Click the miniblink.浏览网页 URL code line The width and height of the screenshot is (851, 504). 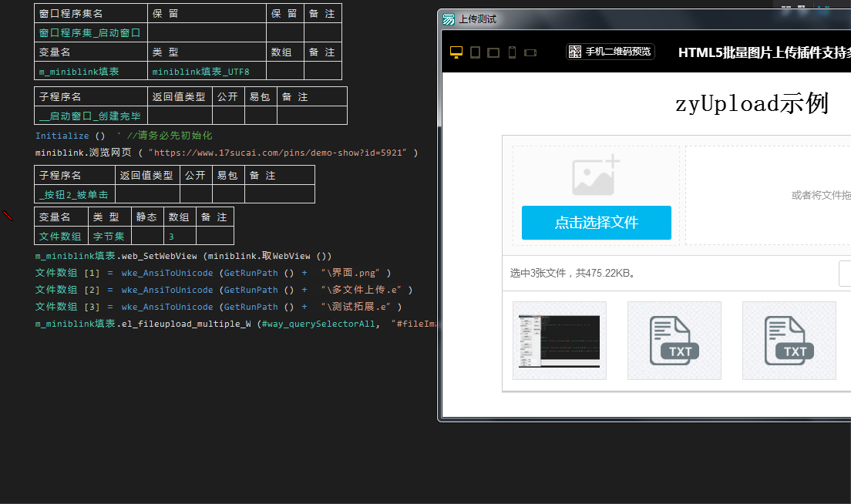[x=226, y=153]
